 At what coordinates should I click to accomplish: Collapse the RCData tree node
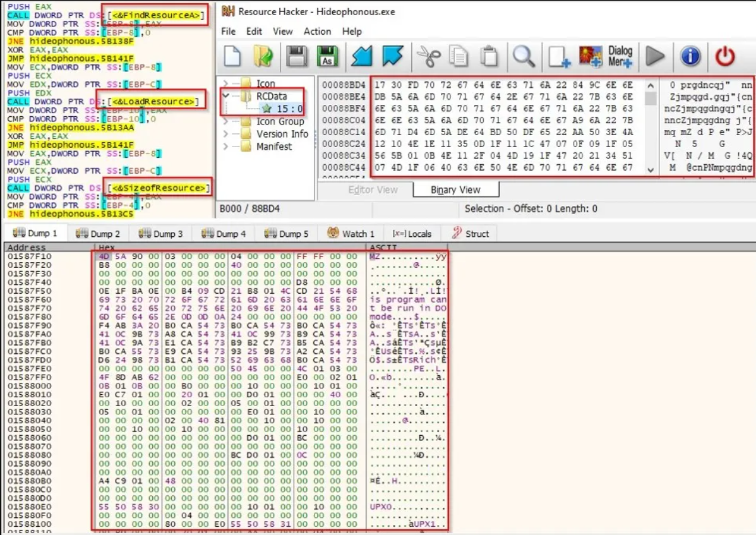(225, 96)
